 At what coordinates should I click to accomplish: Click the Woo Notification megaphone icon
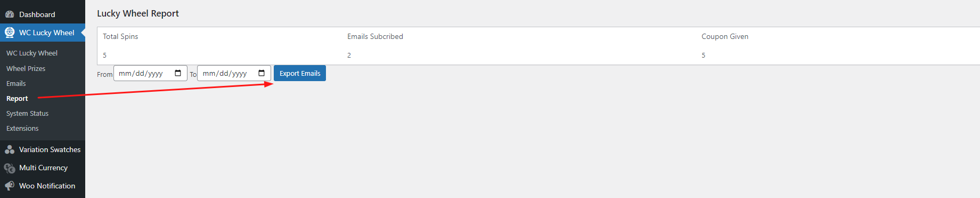point(10,186)
